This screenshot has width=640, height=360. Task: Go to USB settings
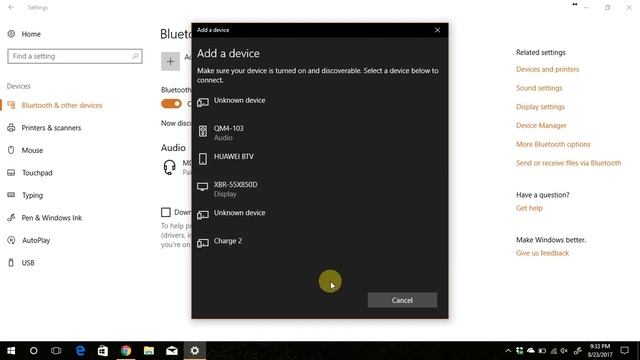click(28, 262)
